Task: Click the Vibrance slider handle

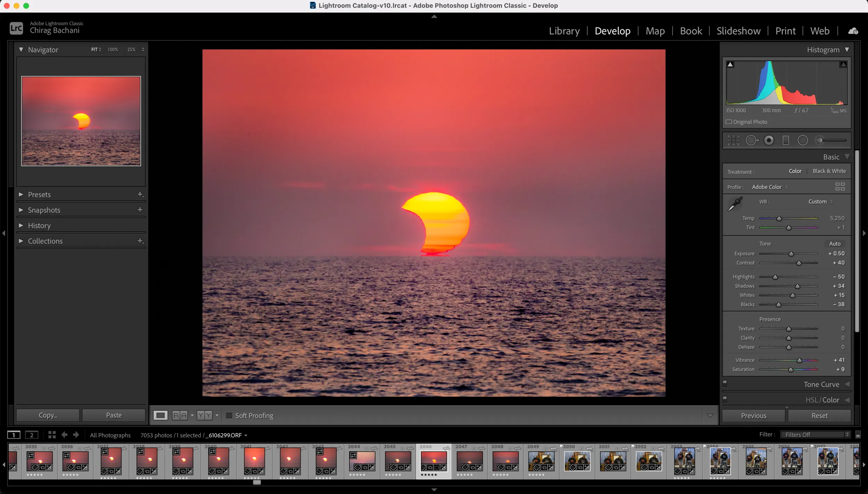Action: (799, 360)
